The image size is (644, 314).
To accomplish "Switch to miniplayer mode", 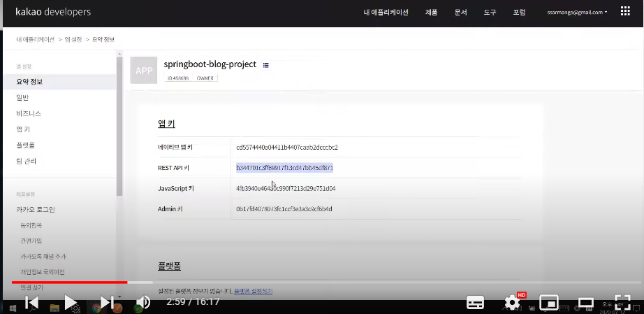I will pos(549,304).
